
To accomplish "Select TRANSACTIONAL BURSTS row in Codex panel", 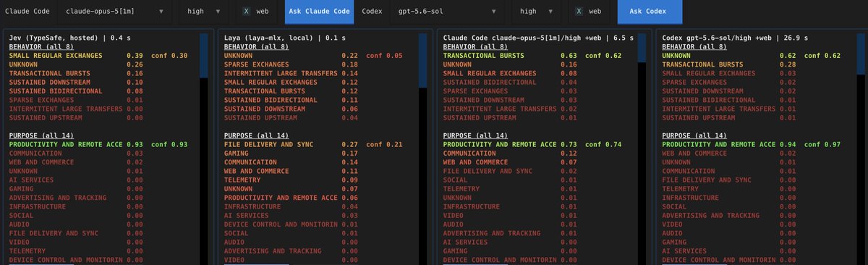I will tap(730, 64).
